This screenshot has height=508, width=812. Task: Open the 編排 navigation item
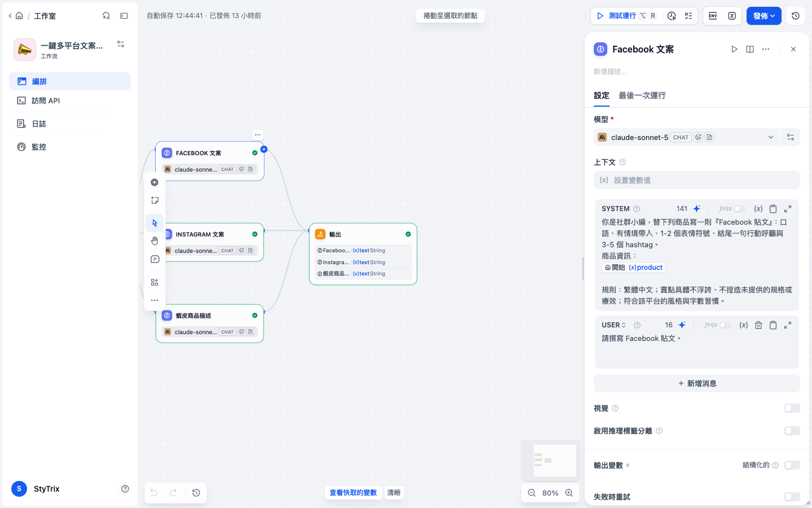point(70,81)
